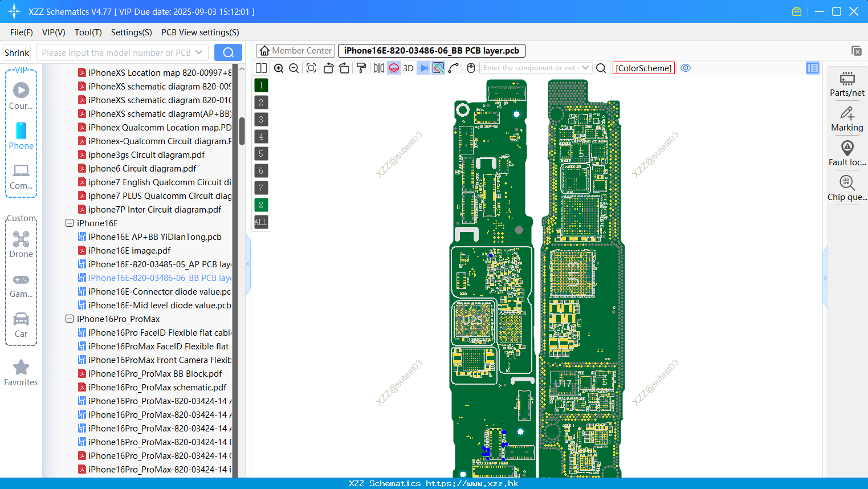868x489 pixels.
Task: Toggle the diode symbol display
Action: click(423, 68)
